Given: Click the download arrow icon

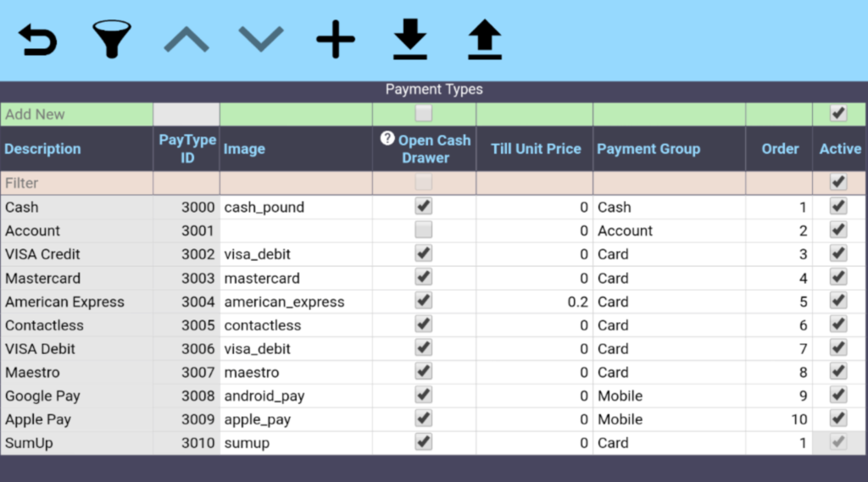Looking at the screenshot, I should pyautogui.click(x=410, y=40).
